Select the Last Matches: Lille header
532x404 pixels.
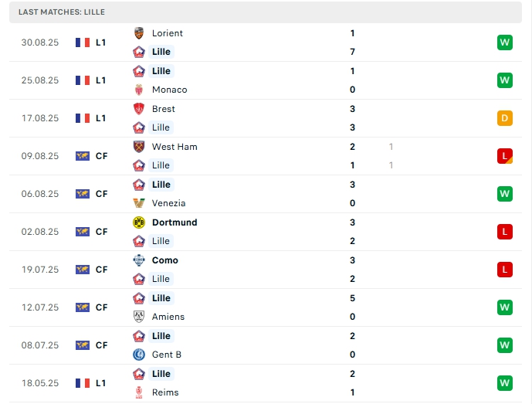62,12
